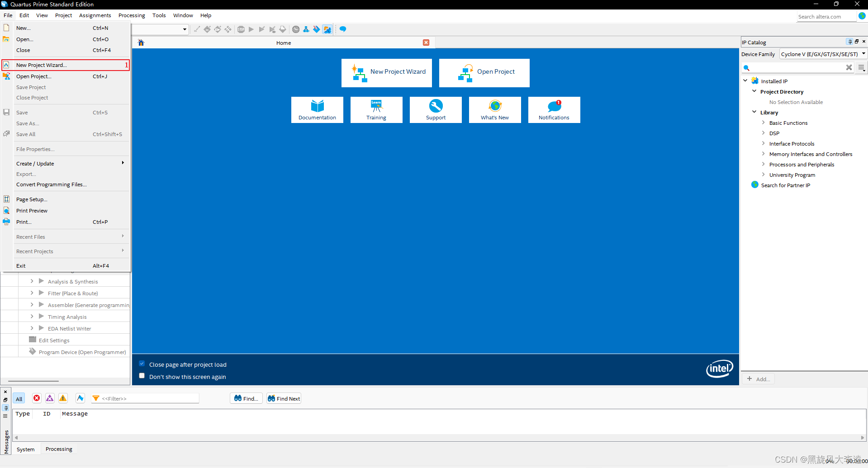Expand the Fitter (Place & Route) task

click(x=32, y=293)
